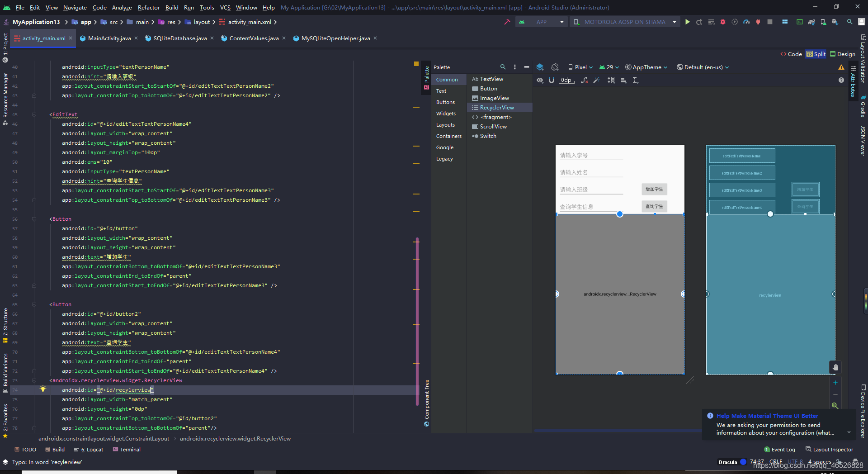Click the Apply Code Changes icon
Viewport: 868px width, 474px height.
click(711, 22)
